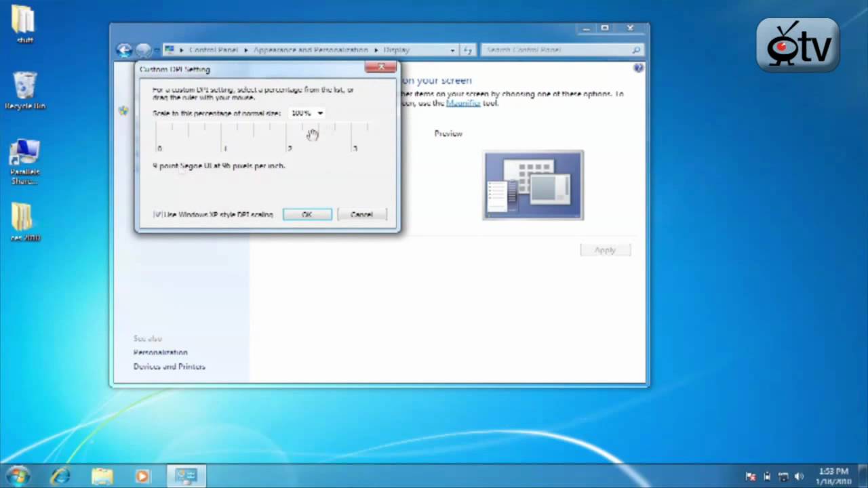Toggle Use Windows XP style DPI scaling

[x=158, y=214]
